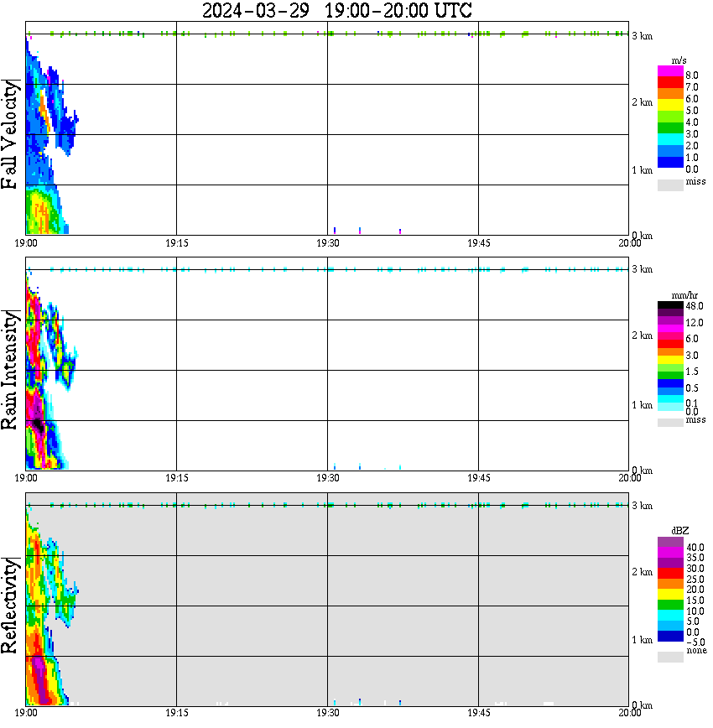Click '2 km' height label of Reflectivity panel
The height and width of the screenshot is (728, 713).
[642, 572]
